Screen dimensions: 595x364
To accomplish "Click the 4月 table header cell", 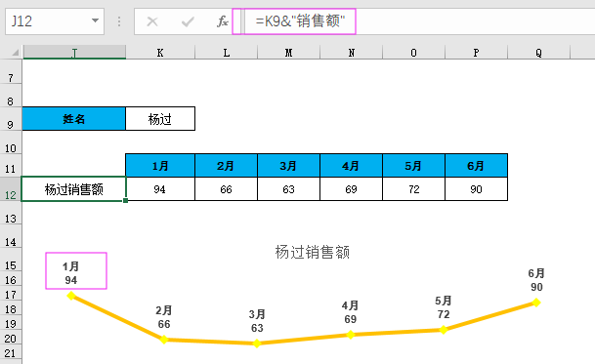I will pyautogui.click(x=351, y=166).
